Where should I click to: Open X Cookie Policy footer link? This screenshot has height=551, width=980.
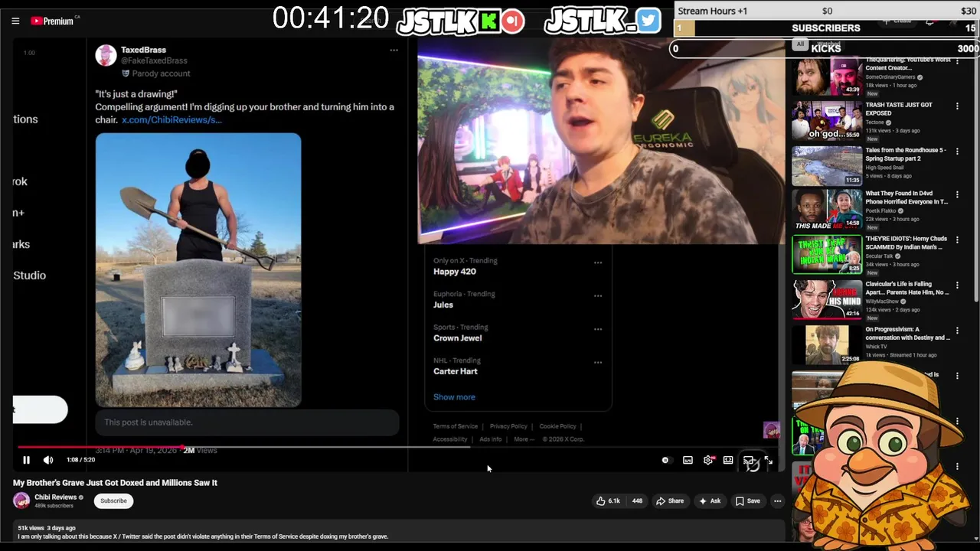[557, 426]
